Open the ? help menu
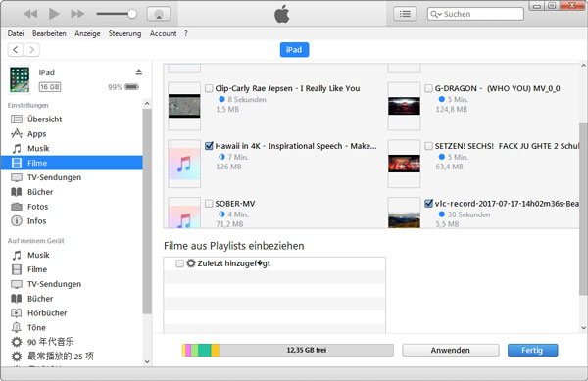This screenshot has height=381, width=588. (x=185, y=33)
